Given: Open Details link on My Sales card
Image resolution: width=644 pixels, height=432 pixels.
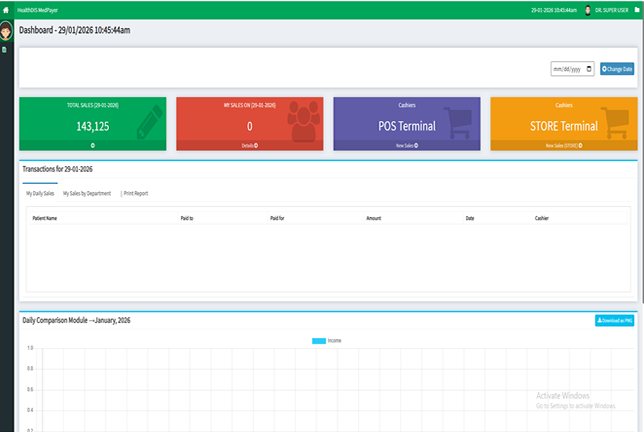Looking at the screenshot, I should pyautogui.click(x=249, y=145).
